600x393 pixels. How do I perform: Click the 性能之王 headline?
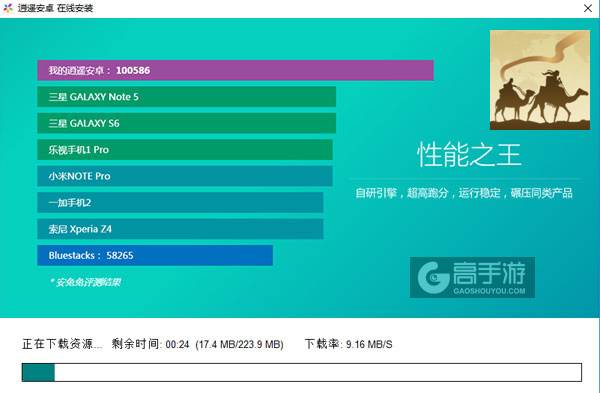click(x=469, y=155)
